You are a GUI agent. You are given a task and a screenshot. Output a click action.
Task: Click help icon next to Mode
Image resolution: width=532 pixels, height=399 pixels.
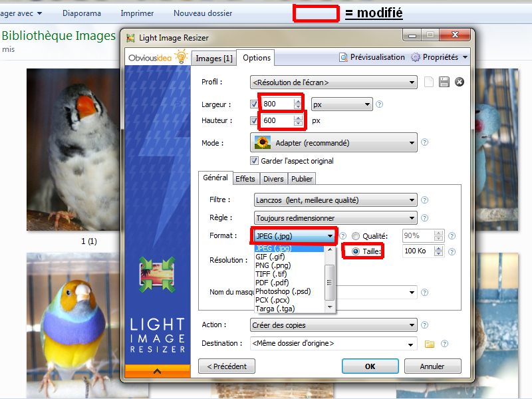pyautogui.click(x=424, y=142)
